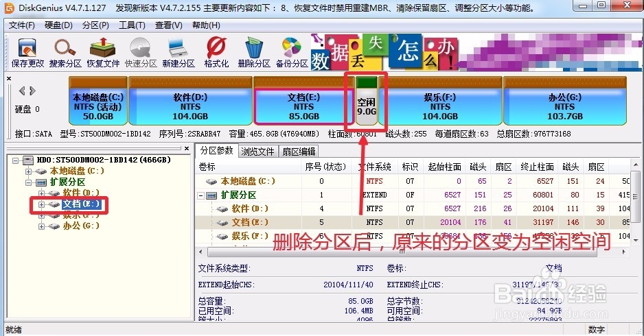Screen dimensions: 644x336
Task: Click the 标识 column header
Action: tap(409, 167)
